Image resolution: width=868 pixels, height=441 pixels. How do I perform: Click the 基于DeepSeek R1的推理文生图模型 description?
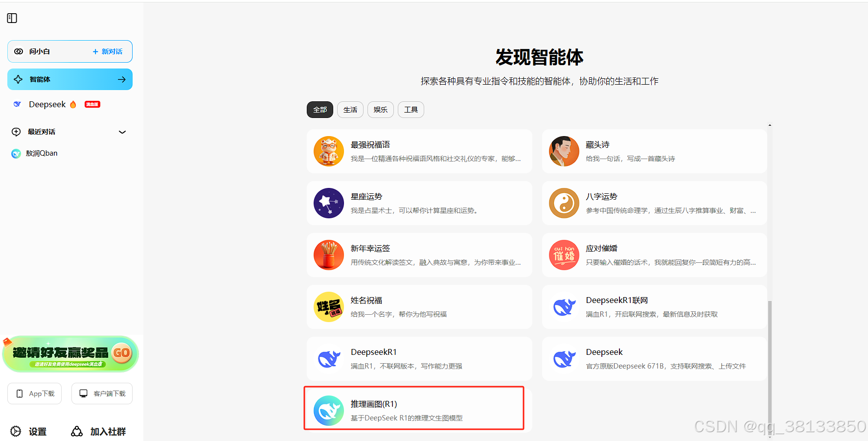(x=407, y=418)
